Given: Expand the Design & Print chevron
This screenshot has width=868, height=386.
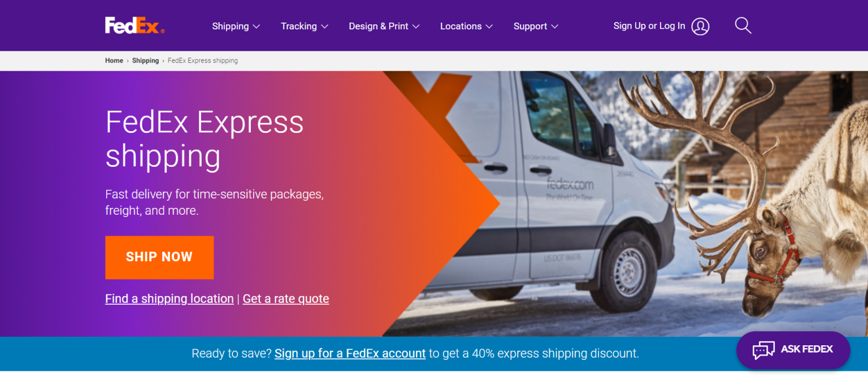Looking at the screenshot, I should (x=416, y=27).
